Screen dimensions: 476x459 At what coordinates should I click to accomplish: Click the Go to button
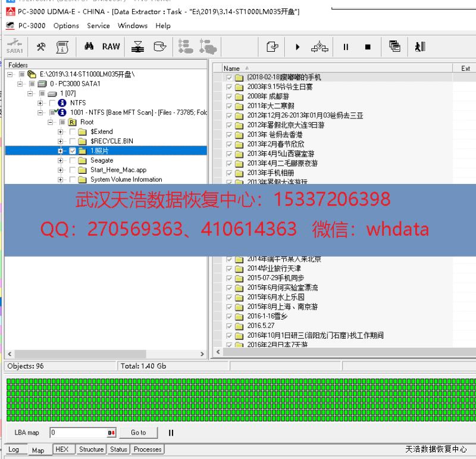(138, 433)
